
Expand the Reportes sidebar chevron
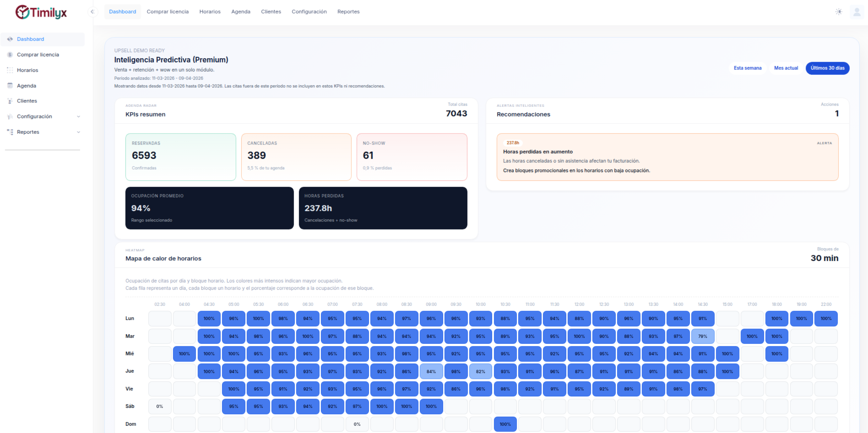(x=79, y=132)
